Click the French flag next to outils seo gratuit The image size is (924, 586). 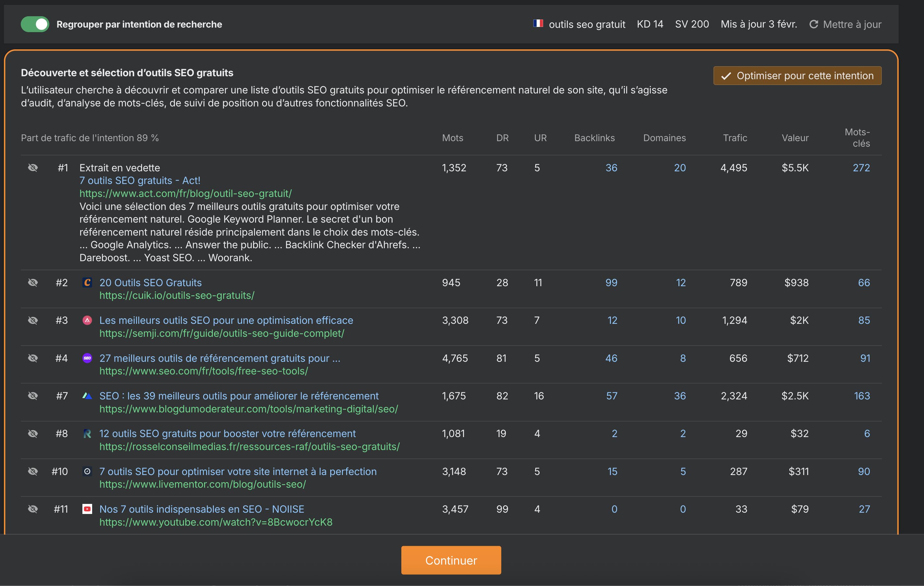click(538, 24)
